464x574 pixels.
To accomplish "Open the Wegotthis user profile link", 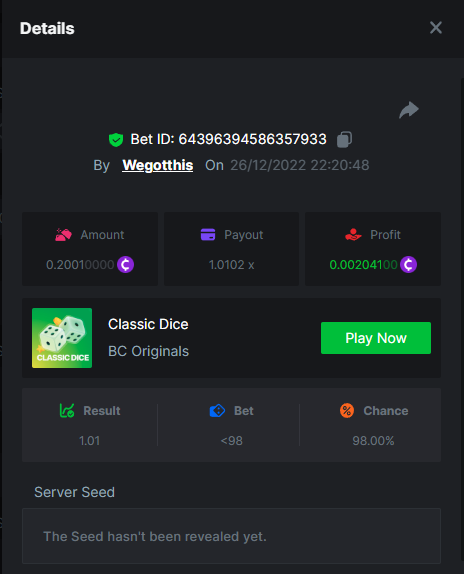I will click(158, 165).
